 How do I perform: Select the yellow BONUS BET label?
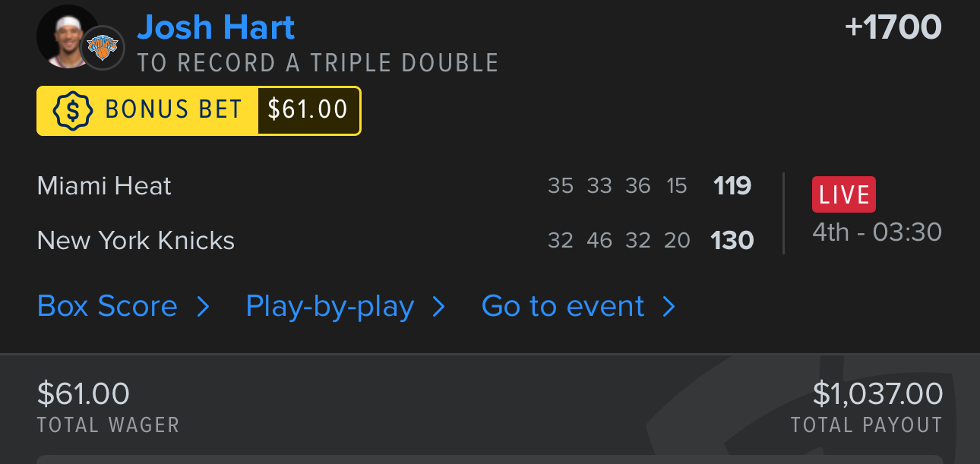(x=173, y=111)
